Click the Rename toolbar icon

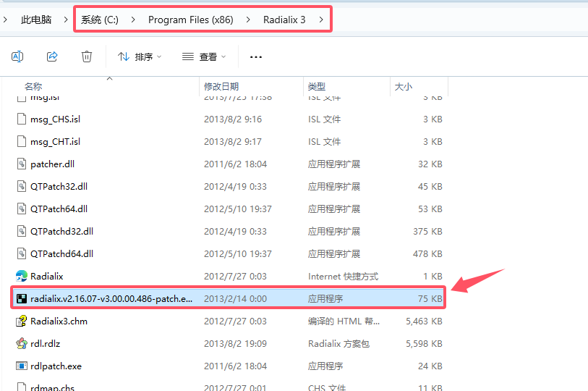[17, 56]
